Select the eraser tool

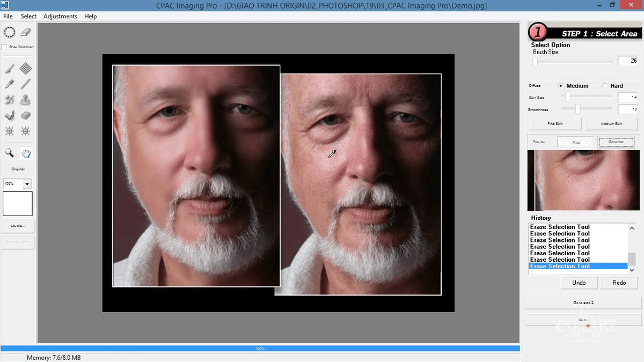pyautogui.click(x=25, y=32)
